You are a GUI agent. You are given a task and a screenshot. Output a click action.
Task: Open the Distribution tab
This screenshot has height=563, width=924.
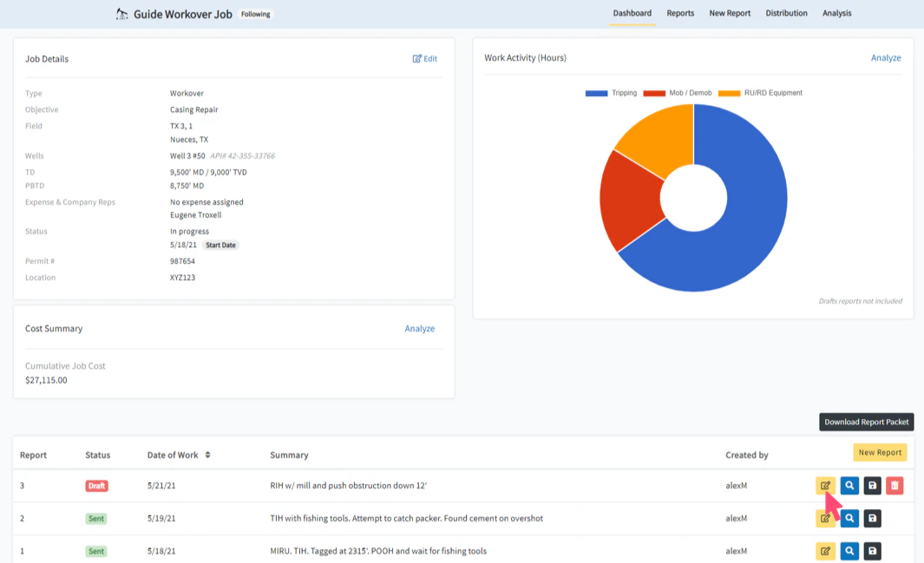[x=786, y=13]
